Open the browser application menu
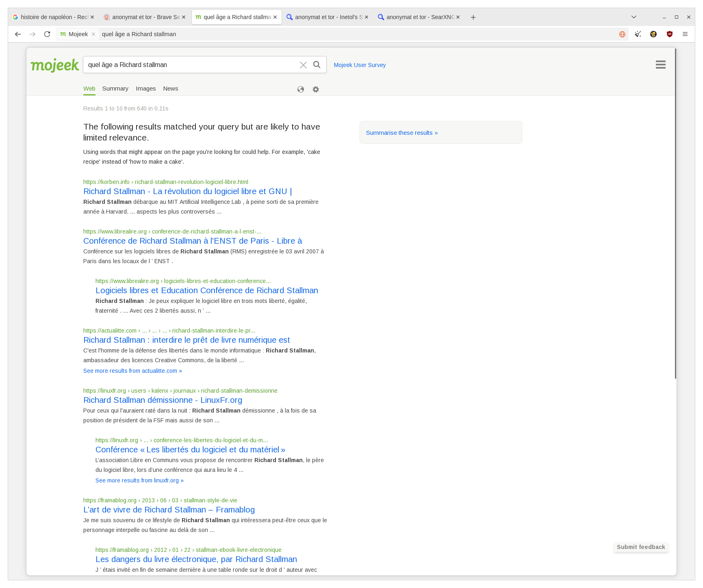Image resolution: width=703 pixels, height=588 pixels. [685, 34]
